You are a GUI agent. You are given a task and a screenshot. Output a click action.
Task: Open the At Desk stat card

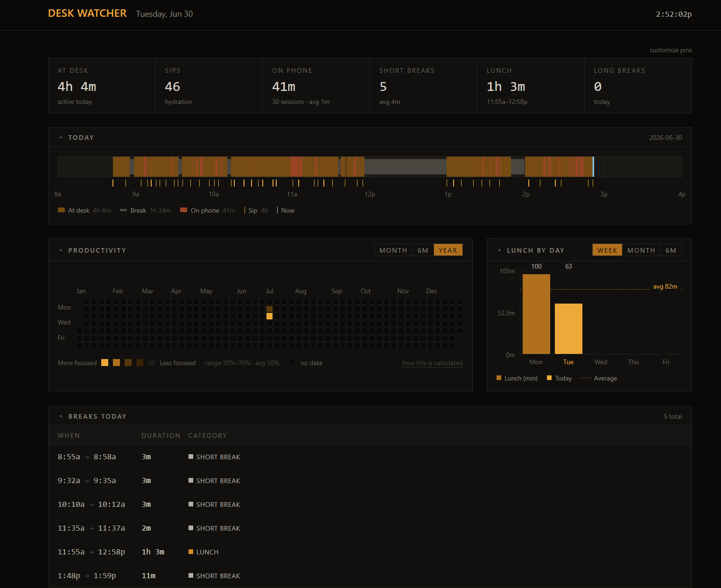(102, 85)
